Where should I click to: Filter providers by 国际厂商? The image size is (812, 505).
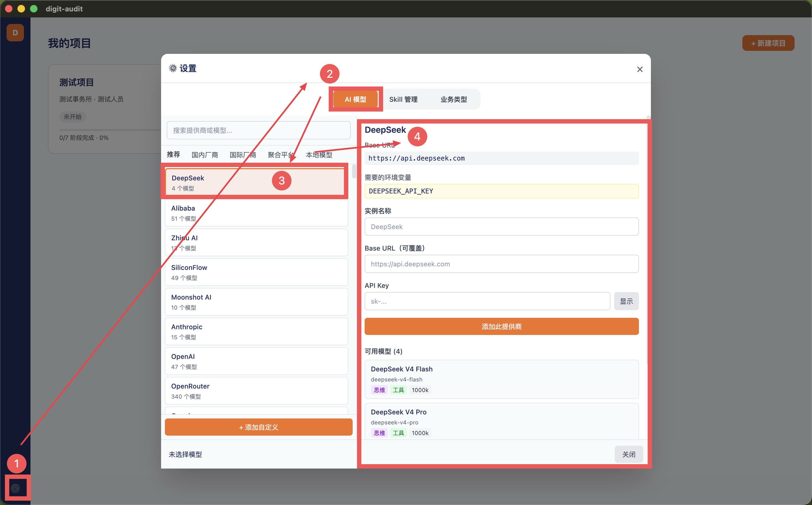click(x=243, y=155)
